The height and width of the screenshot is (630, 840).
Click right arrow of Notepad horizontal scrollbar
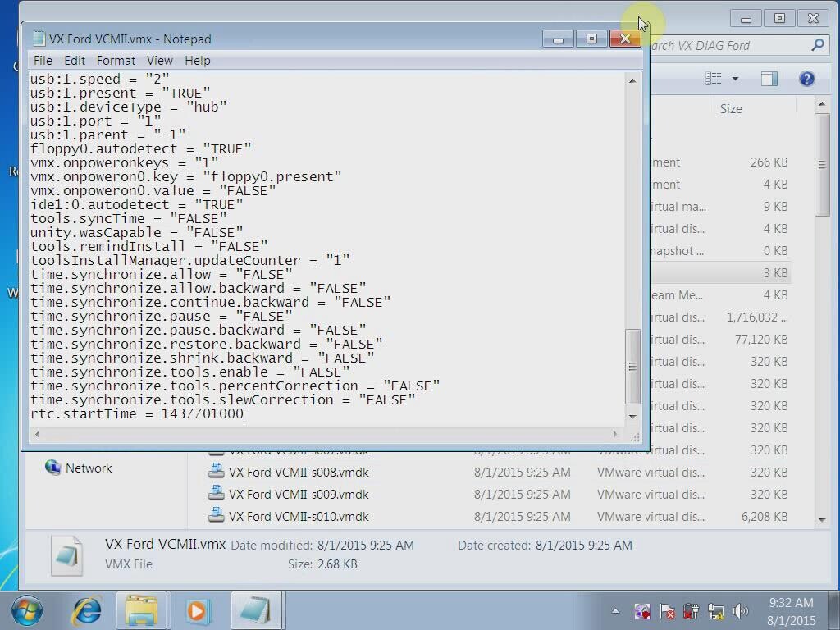pos(615,434)
